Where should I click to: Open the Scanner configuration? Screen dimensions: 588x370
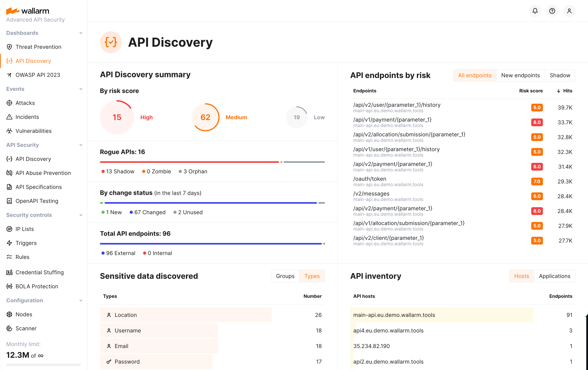pos(26,328)
